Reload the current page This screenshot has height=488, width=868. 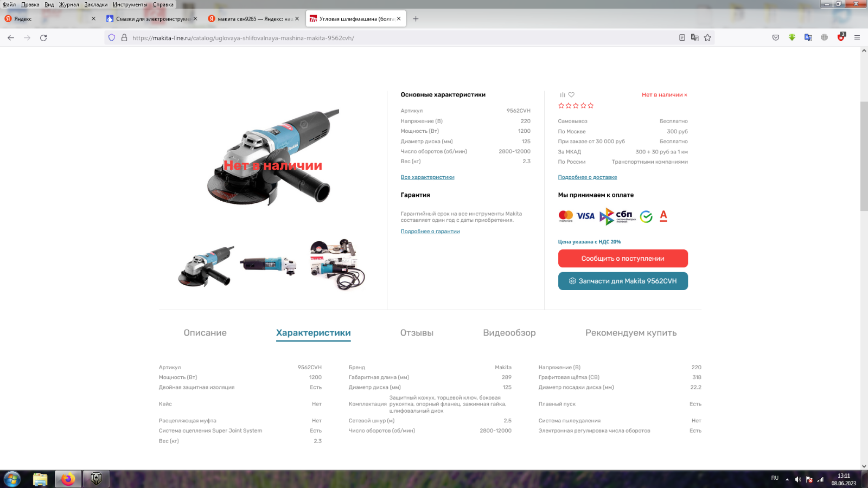click(x=43, y=38)
